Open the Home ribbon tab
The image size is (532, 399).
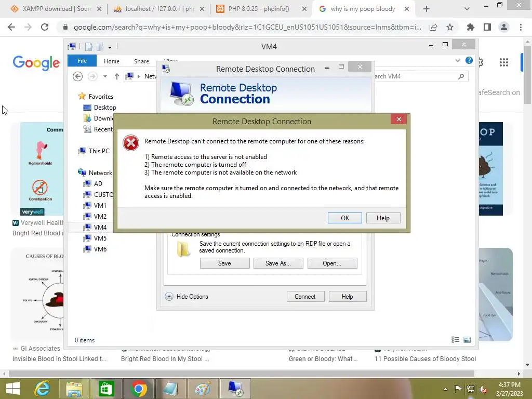[x=112, y=61]
